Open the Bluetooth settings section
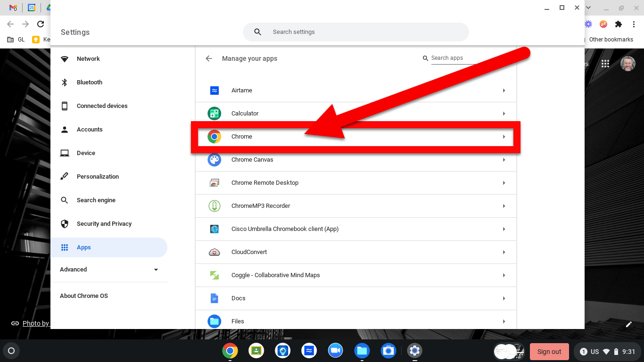This screenshot has width=644, height=362. click(x=109, y=82)
